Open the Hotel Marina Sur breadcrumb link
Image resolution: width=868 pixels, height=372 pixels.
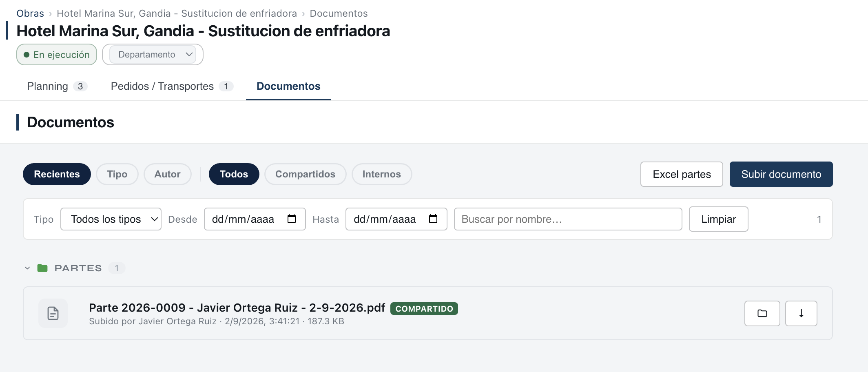[177, 13]
